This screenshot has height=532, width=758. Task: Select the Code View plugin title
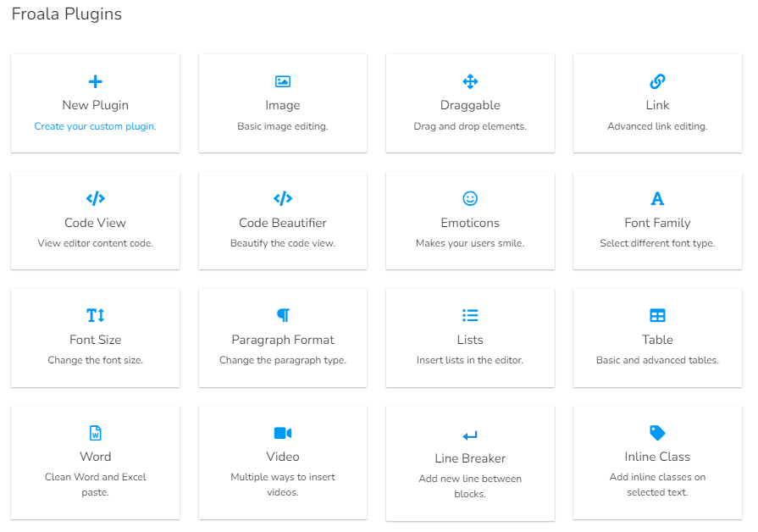point(95,223)
